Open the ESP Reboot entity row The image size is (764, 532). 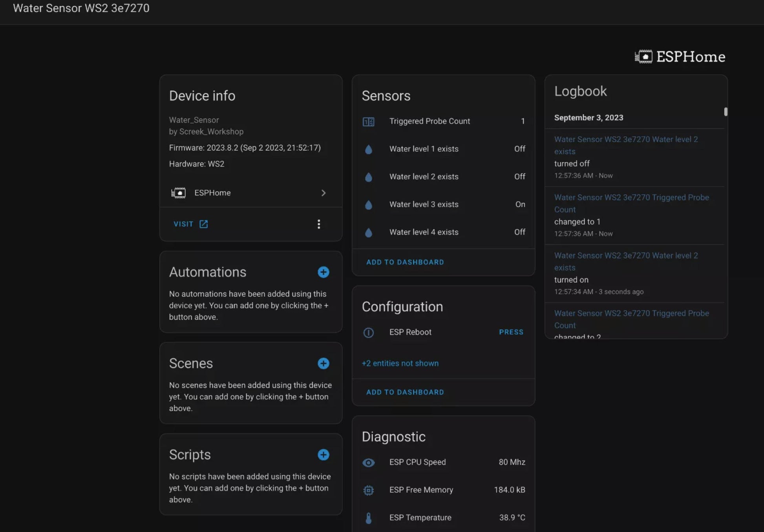(x=444, y=332)
